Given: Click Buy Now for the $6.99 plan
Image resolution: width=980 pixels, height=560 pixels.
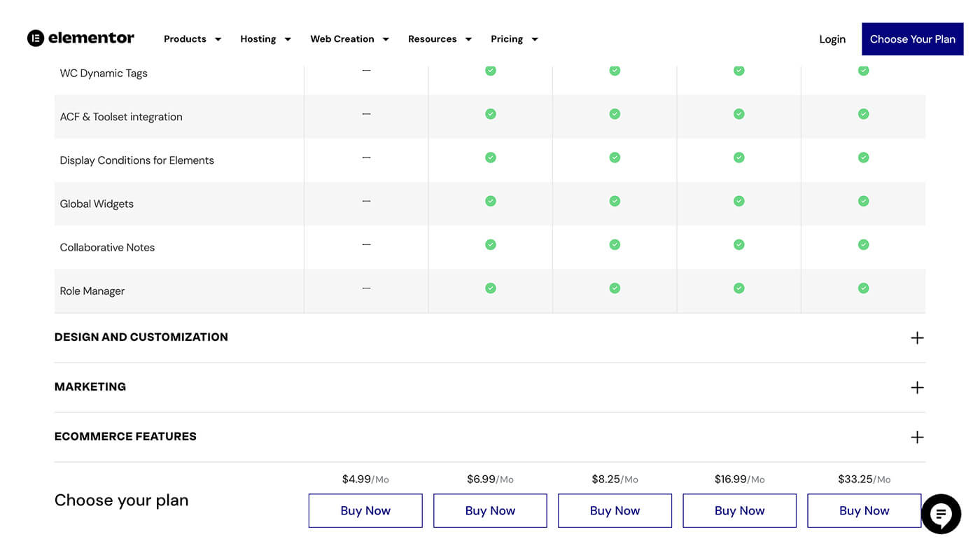Looking at the screenshot, I should [x=490, y=510].
